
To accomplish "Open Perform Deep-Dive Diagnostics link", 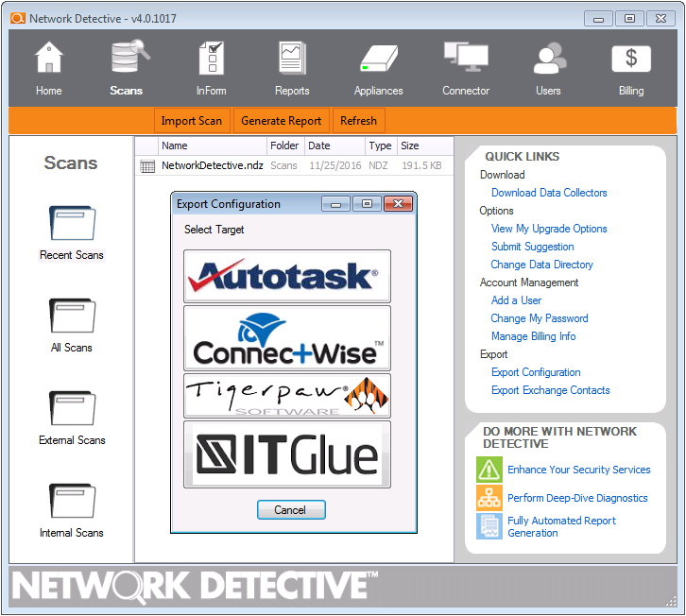I will click(x=577, y=498).
